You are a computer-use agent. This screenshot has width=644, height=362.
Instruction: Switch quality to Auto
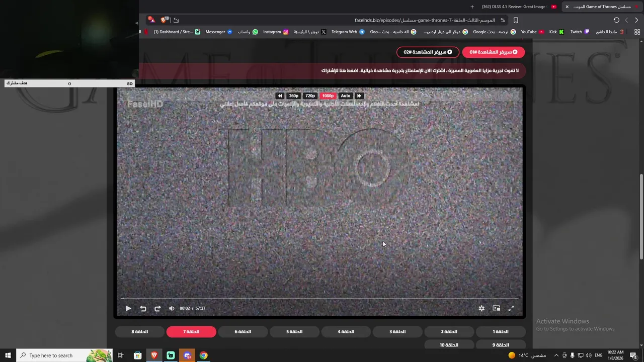tap(345, 96)
